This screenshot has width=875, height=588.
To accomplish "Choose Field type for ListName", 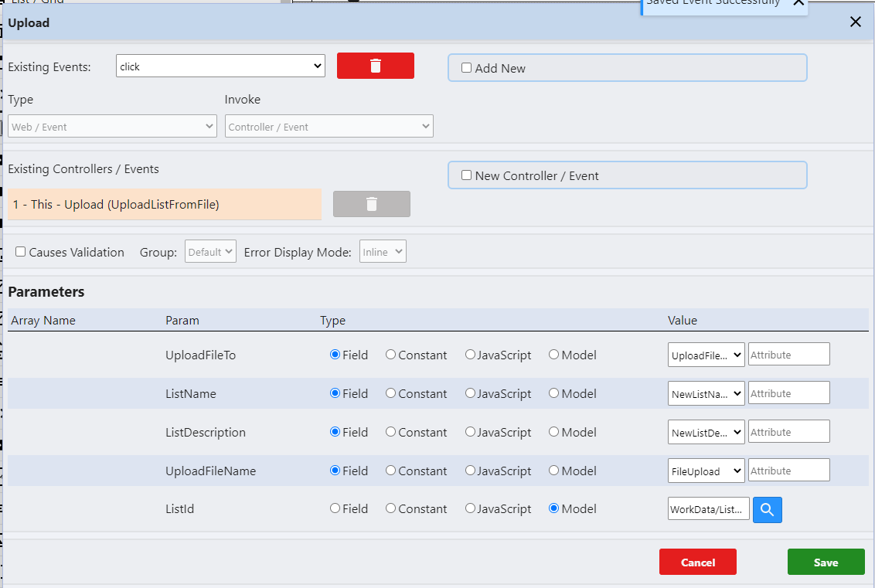I will pos(335,393).
